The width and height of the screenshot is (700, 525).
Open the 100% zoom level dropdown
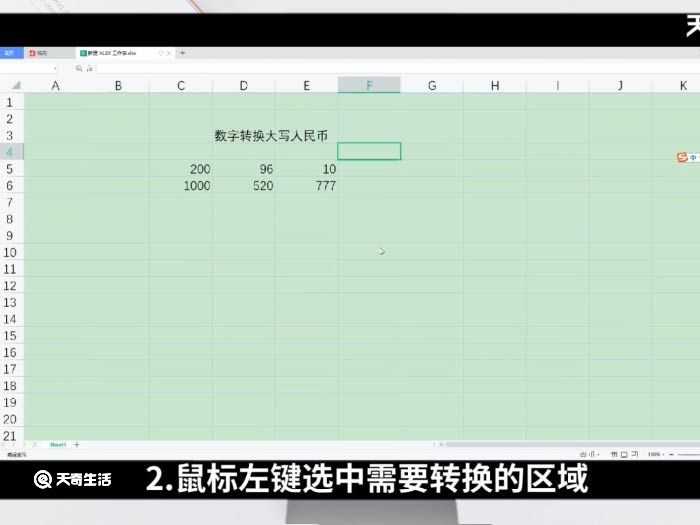point(655,454)
